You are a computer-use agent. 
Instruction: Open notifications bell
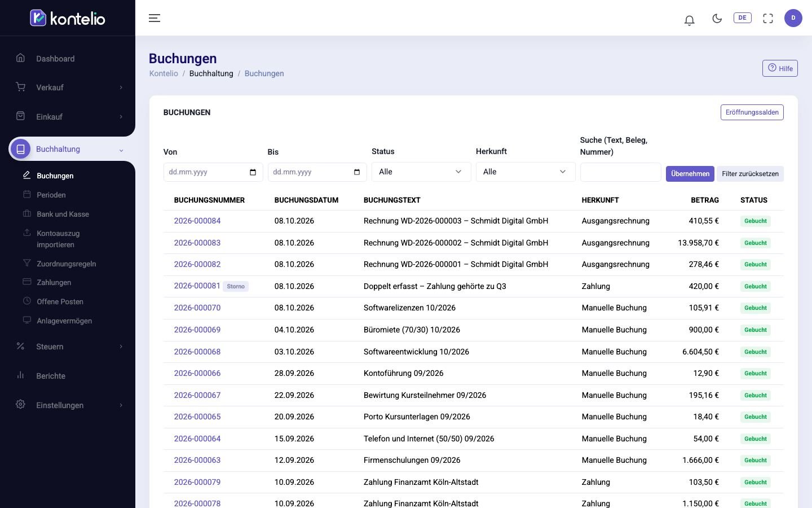point(689,20)
